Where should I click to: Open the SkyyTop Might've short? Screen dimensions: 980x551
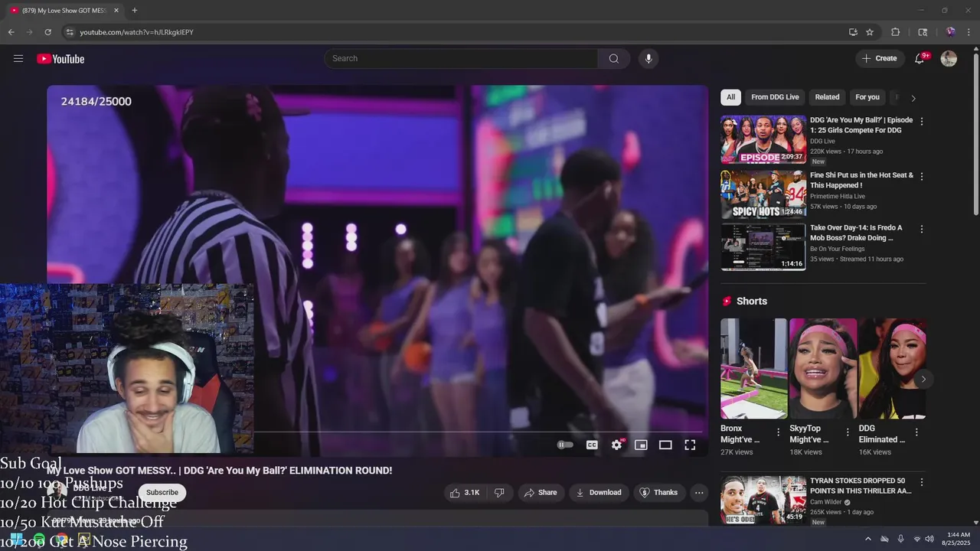(x=823, y=368)
